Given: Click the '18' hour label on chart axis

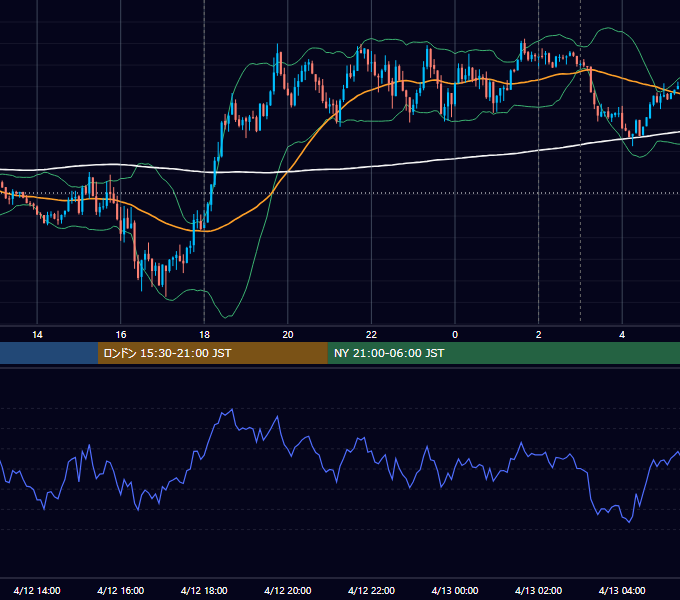Looking at the screenshot, I should [204, 335].
